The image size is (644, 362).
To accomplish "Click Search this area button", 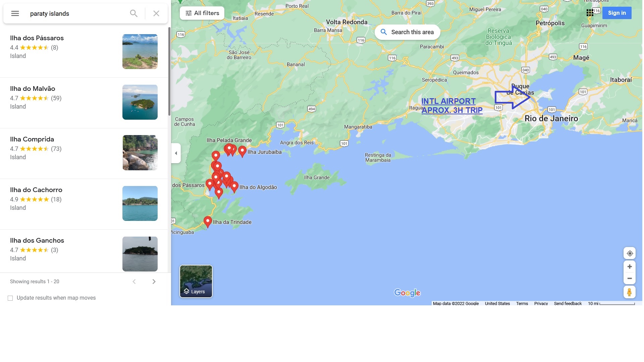I will click(x=407, y=32).
